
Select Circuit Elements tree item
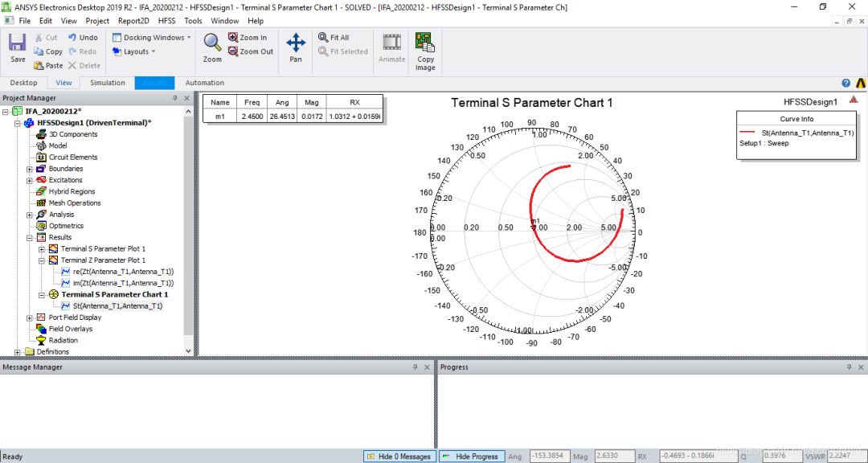click(73, 158)
